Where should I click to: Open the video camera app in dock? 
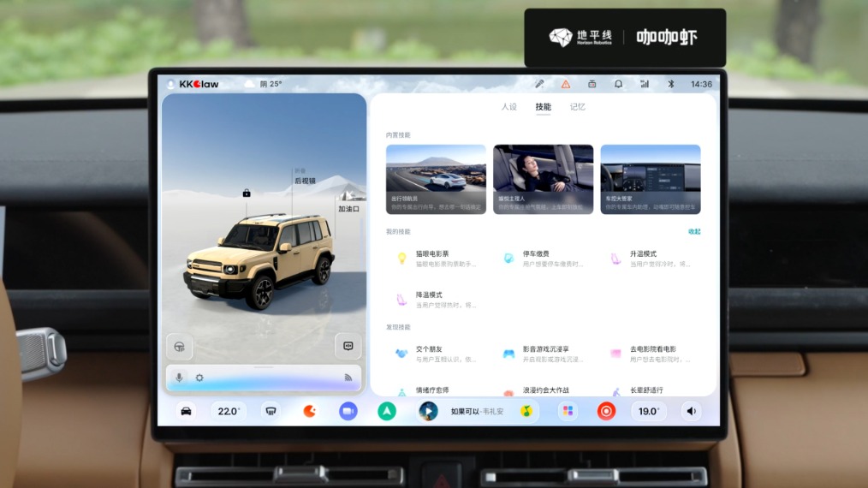[x=348, y=411]
